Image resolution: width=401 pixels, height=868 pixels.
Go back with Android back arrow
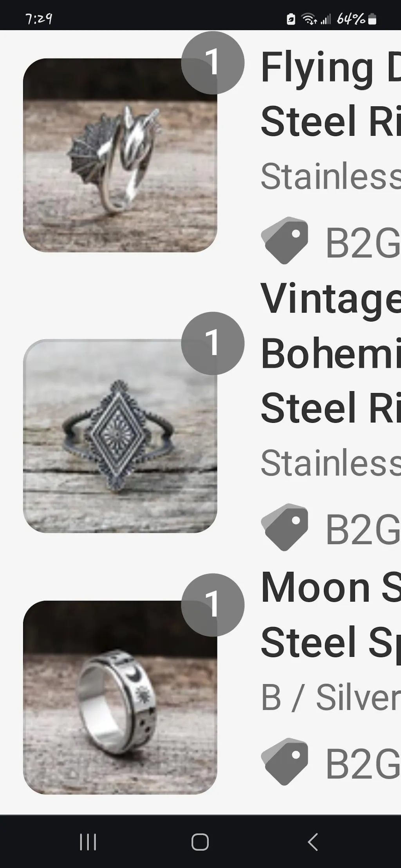(312, 842)
